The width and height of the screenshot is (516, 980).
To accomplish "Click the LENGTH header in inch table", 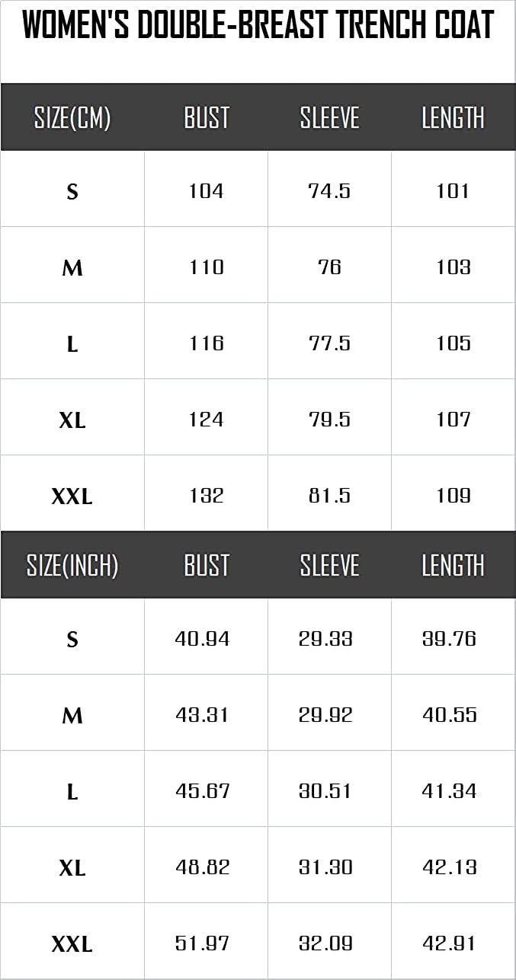I will (453, 566).
